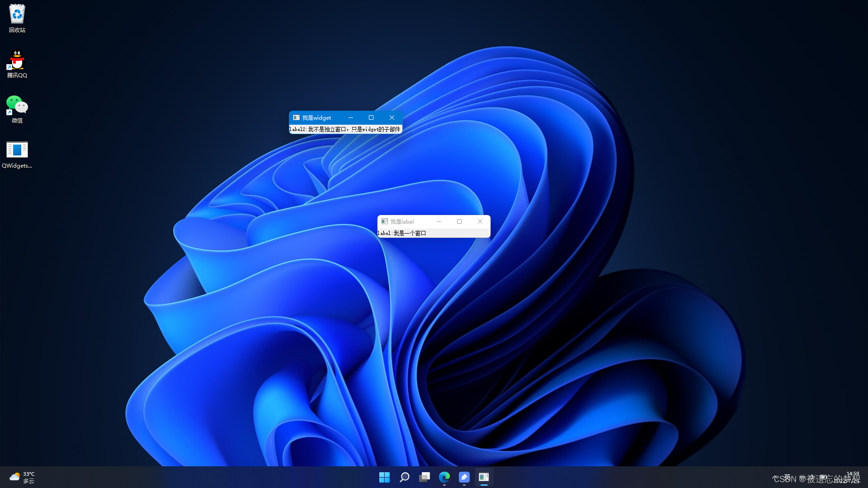Click the label2 text in the widget window
868x488 pixels.
345,129
